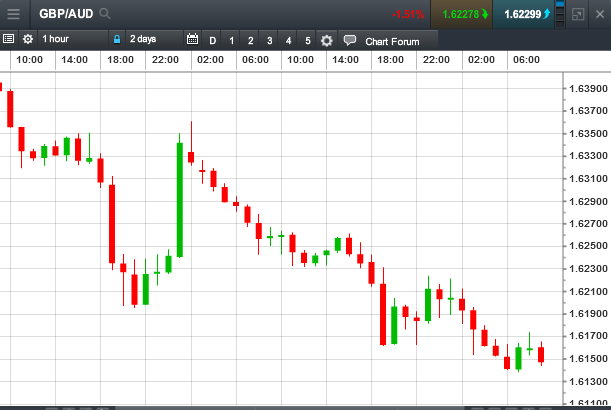This screenshot has width=611, height=410.
Task: Toggle the market depth ladder indicator
Action: (560, 14)
